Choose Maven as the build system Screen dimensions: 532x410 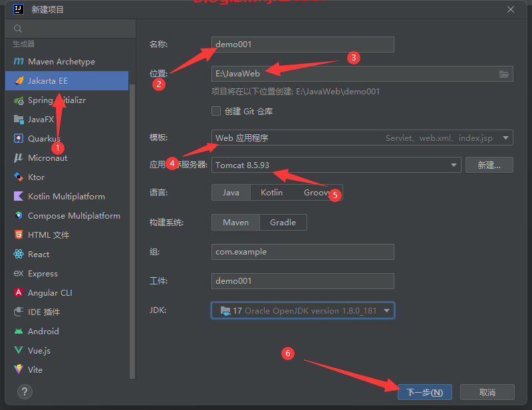[x=236, y=223]
